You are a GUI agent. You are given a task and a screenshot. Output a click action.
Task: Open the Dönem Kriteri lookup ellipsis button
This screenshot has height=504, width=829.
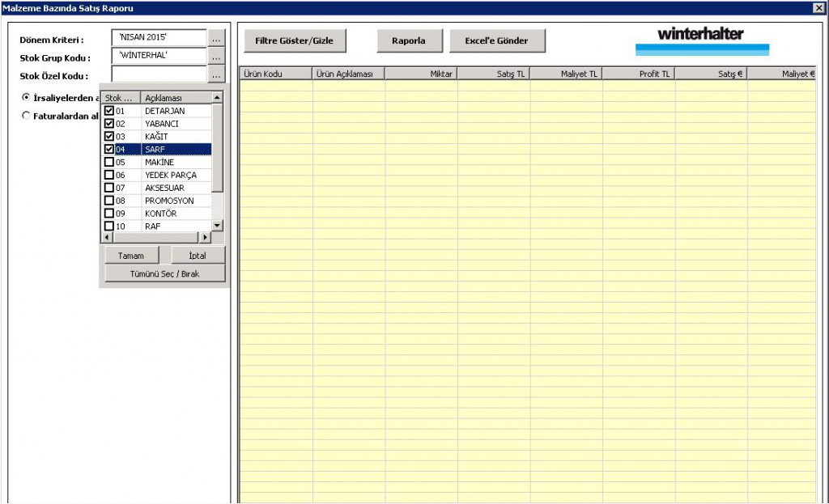[x=215, y=39]
